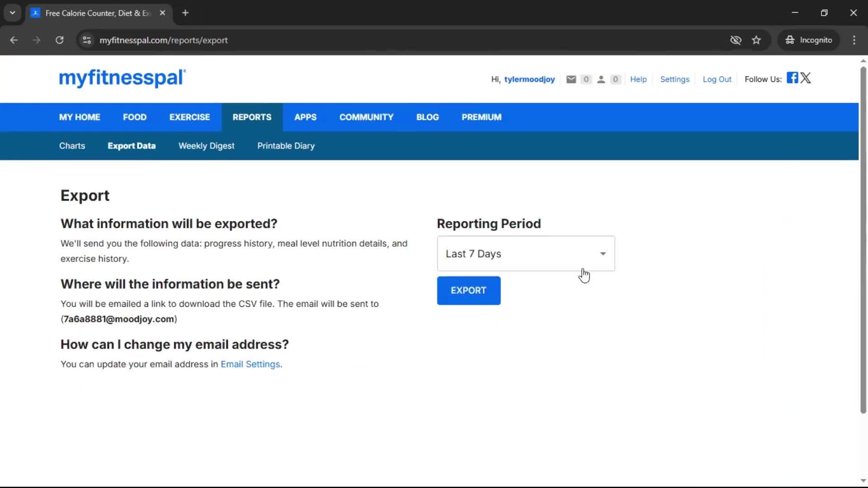Image resolution: width=868 pixels, height=488 pixels.
Task: Restore down the browser window
Action: point(824,13)
